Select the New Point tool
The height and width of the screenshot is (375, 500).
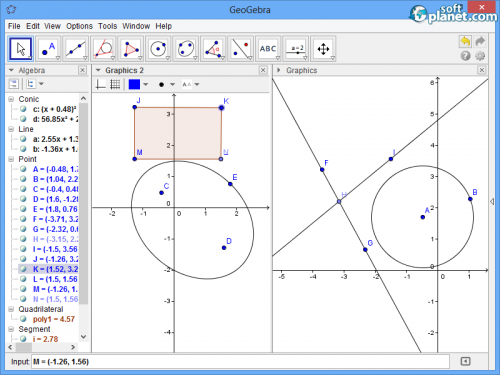(48, 49)
